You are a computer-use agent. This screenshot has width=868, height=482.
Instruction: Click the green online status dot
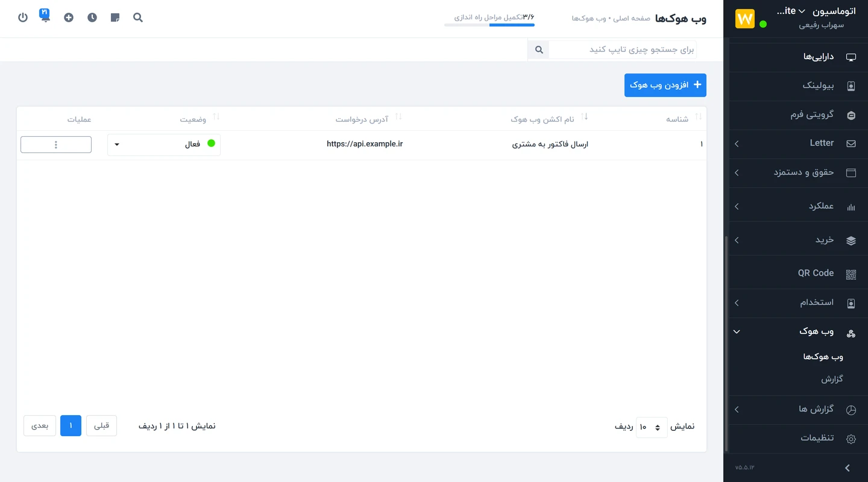coord(763,24)
